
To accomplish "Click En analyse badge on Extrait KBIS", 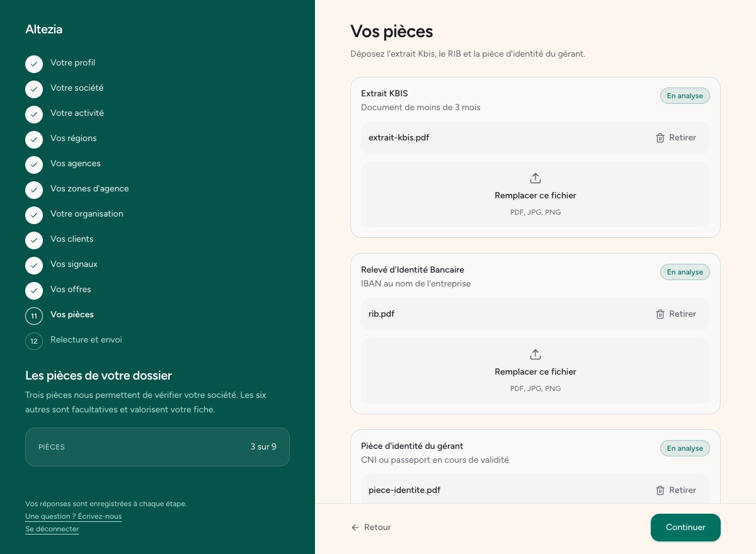I will click(x=685, y=96).
